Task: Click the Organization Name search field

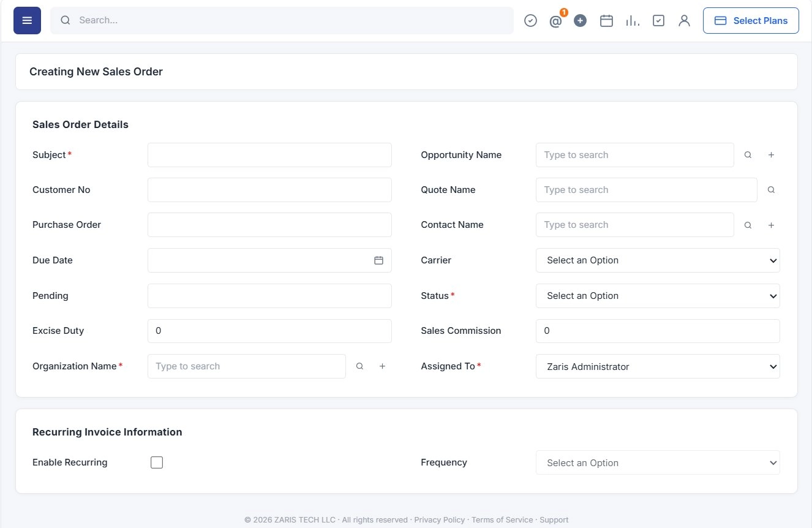Action: pos(247,366)
